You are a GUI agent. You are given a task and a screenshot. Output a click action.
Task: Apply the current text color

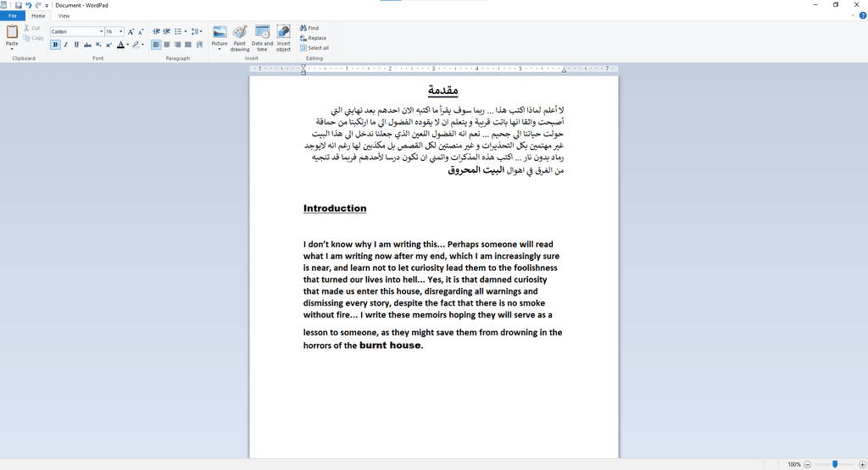pos(120,45)
